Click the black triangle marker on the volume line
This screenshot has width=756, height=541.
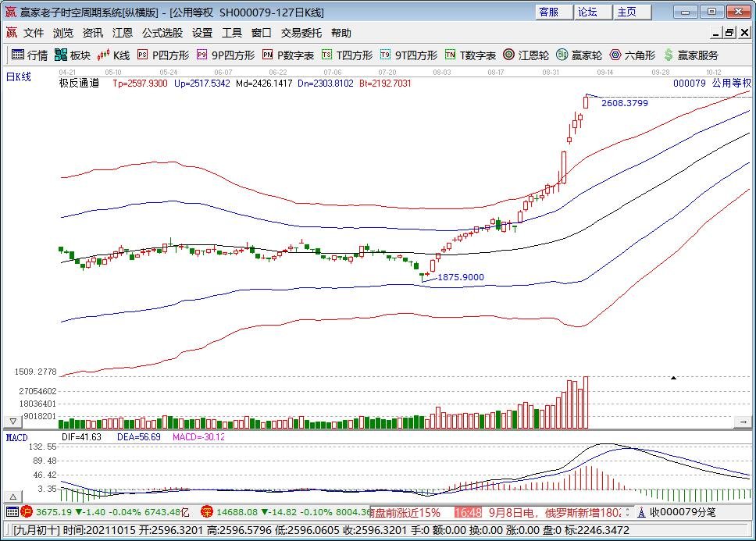pyautogui.click(x=673, y=378)
